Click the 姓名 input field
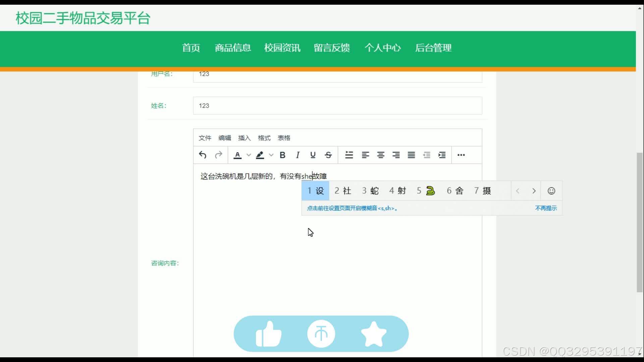644x362 pixels. click(338, 106)
